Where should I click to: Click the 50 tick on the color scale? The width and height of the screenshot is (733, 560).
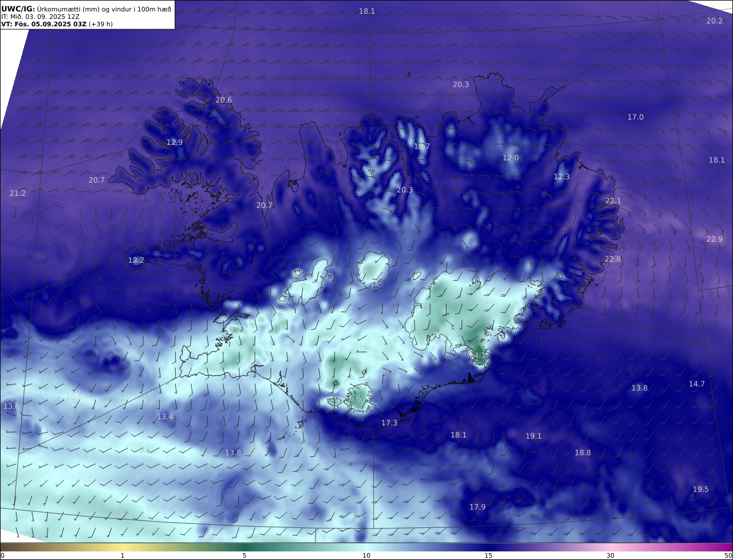coord(728,555)
